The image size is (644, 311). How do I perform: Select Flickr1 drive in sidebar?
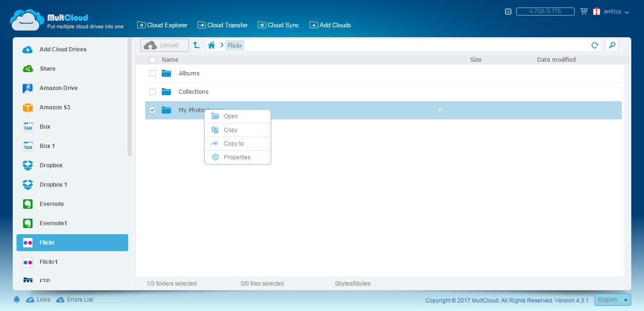click(72, 262)
